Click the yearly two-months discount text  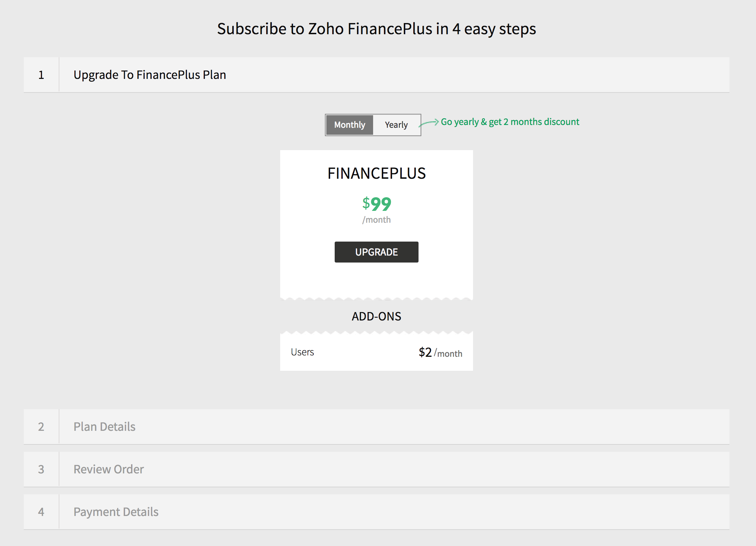[x=510, y=122]
